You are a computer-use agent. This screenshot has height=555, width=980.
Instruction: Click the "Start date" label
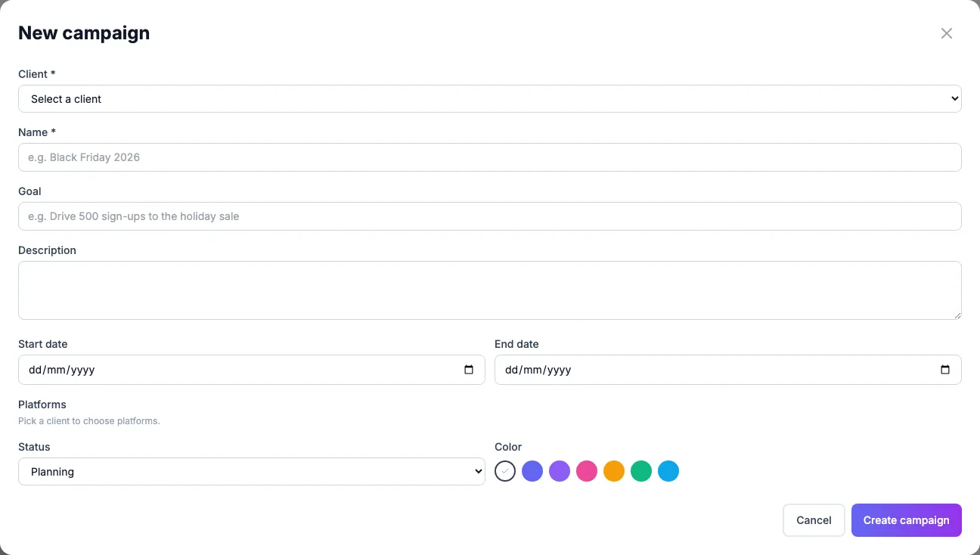tap(43, 344)
